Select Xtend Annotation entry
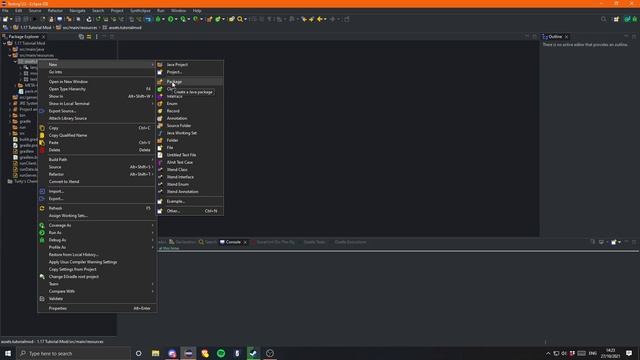 coord(190,192)
